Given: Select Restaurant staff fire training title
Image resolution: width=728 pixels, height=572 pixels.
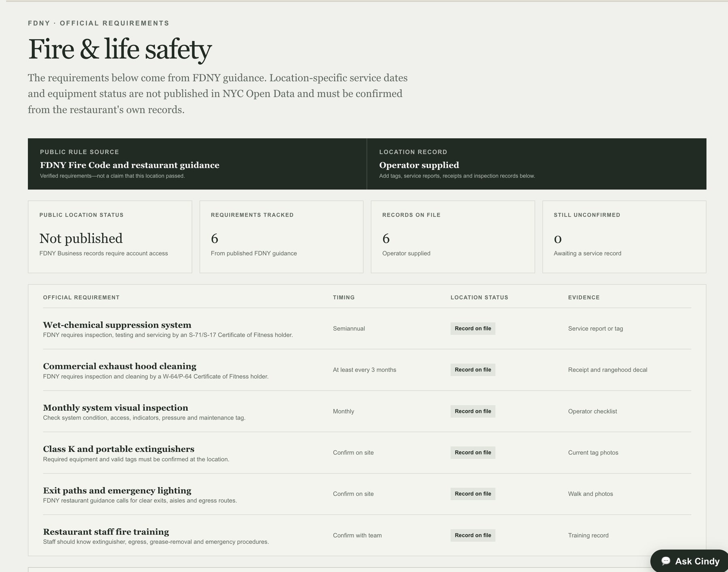Looking at the screenshot, I should (106, 532).
